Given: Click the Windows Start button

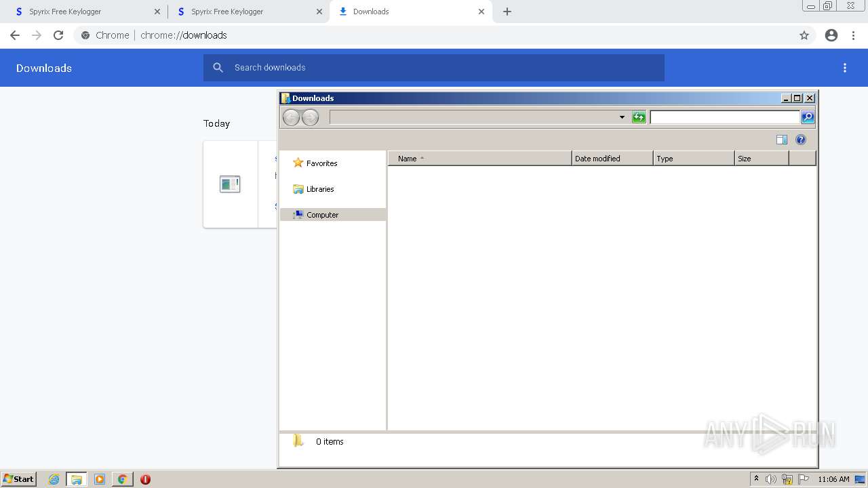Looking at the screenshot, I should click(x=19, y=479).
